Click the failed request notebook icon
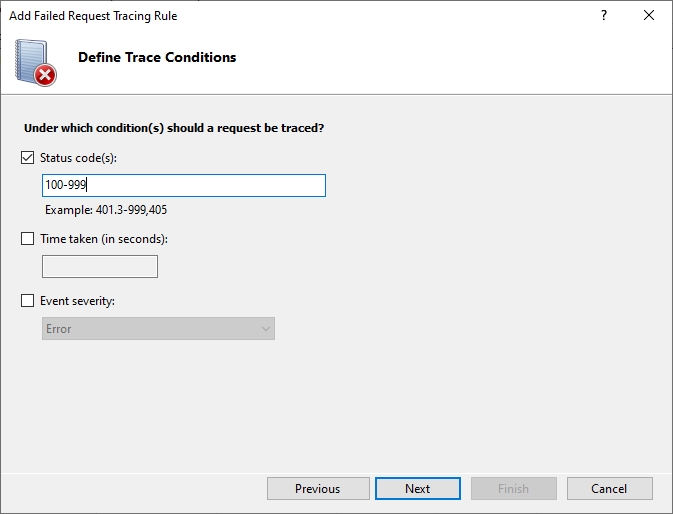 35,63
